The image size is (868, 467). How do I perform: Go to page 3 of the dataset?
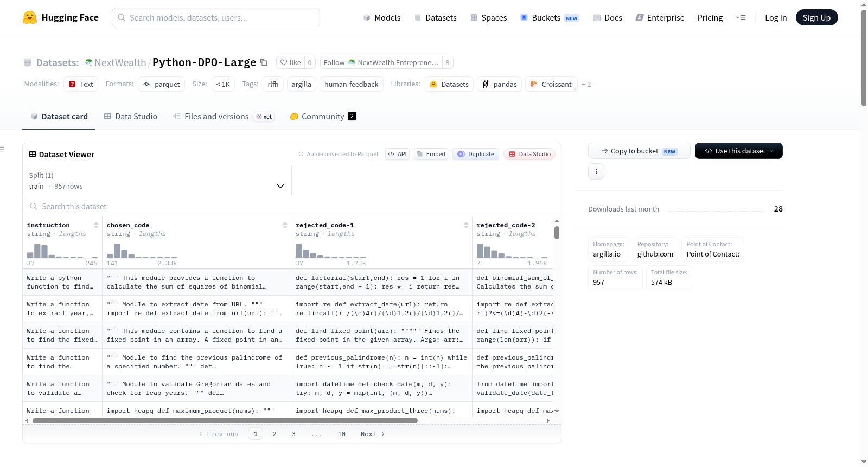pyautogui.click(x=293, y=434)
